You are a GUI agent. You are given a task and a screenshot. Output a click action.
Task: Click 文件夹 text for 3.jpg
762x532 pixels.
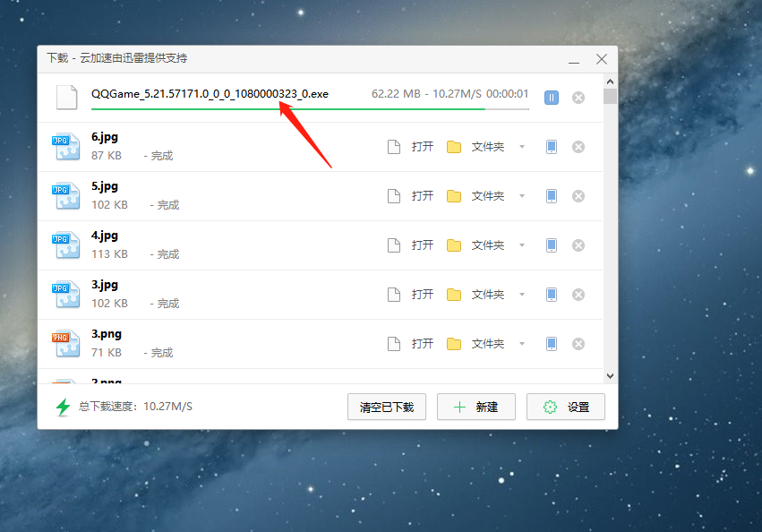point(488,294)
